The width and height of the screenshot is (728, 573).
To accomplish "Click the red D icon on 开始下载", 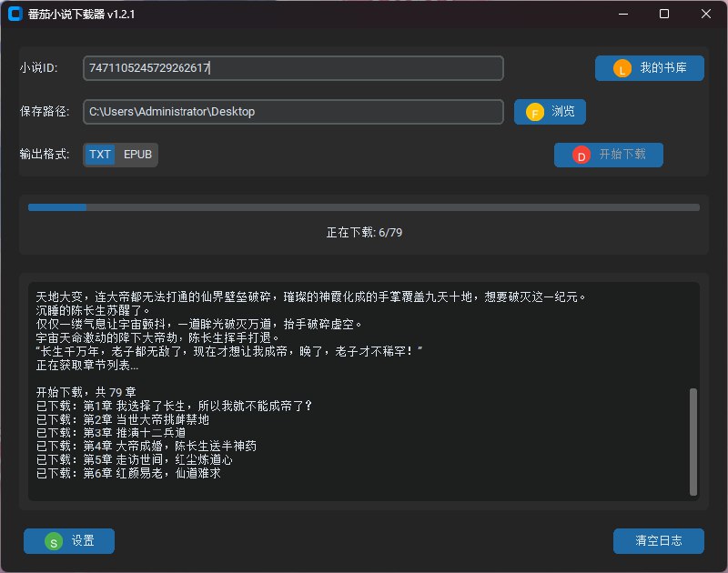I will (x=581, y=156).
